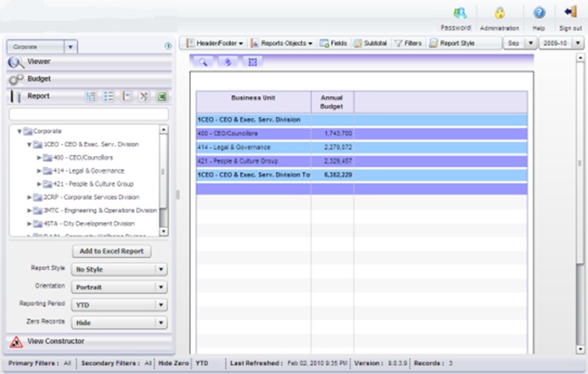Click the fit-to-page icon above the report

pyautogui.click(x=252, y=62)
